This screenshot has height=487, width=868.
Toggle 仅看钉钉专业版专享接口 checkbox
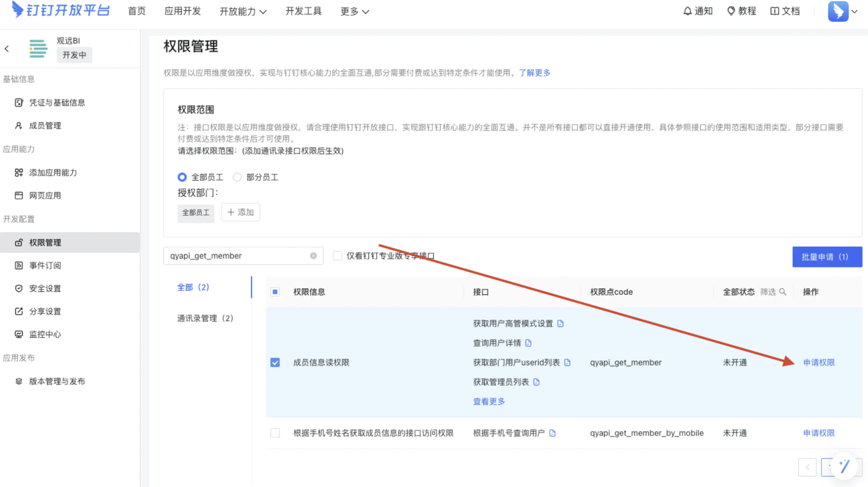pos(337,256)
